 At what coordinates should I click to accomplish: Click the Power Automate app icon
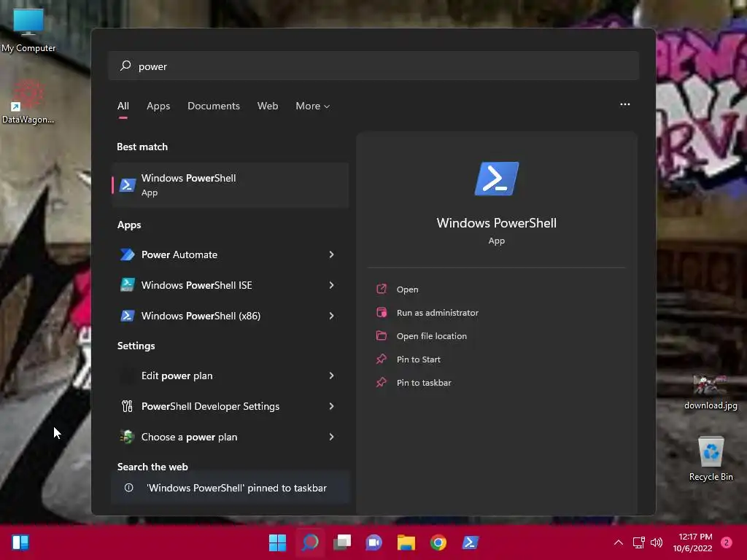pyautogui.click(x=127, y=254)
